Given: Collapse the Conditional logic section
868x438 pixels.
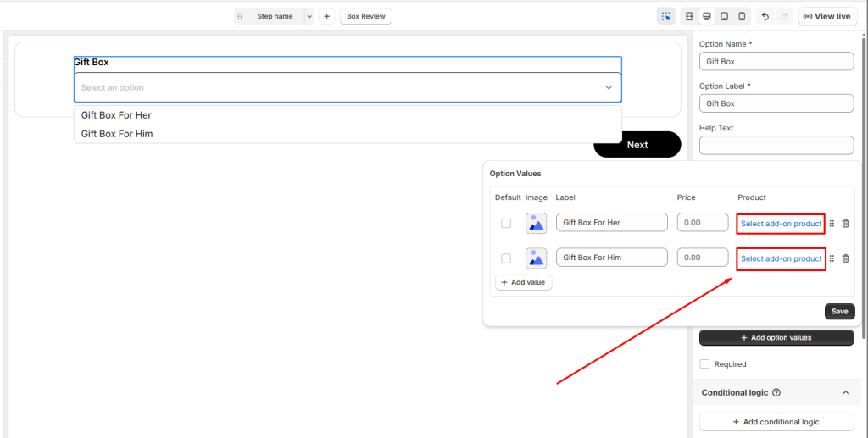Looking at the screenshot, I should [x=845, y=393].
